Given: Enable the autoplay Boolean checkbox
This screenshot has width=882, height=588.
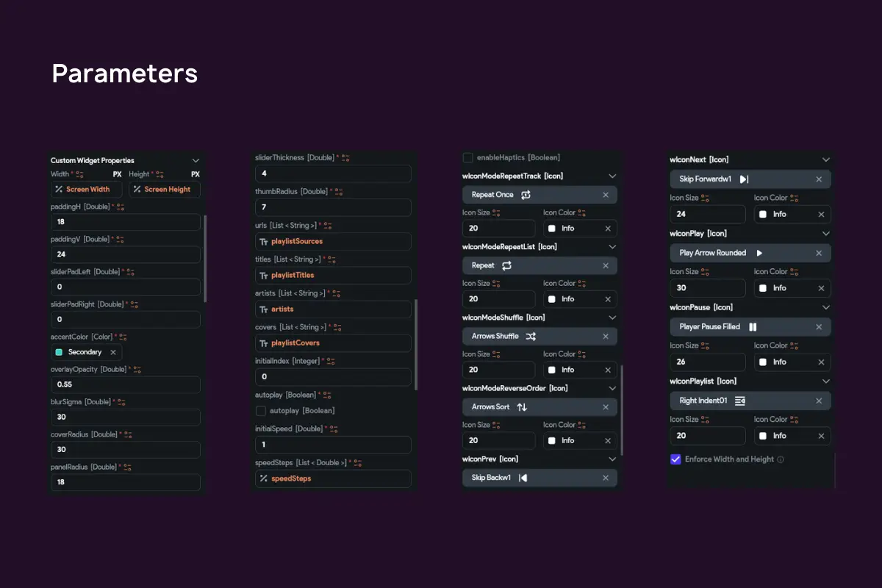Looking at the screenshot, I should point(261,411).
